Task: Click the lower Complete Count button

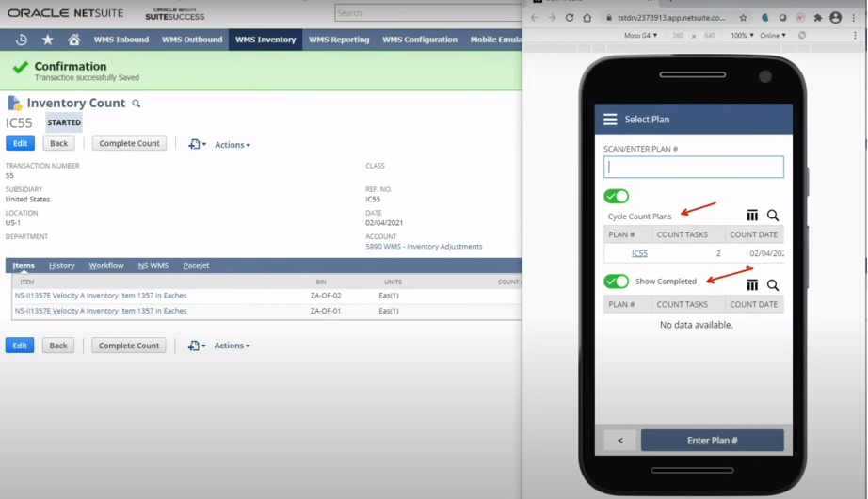Action: coord(128,345)
